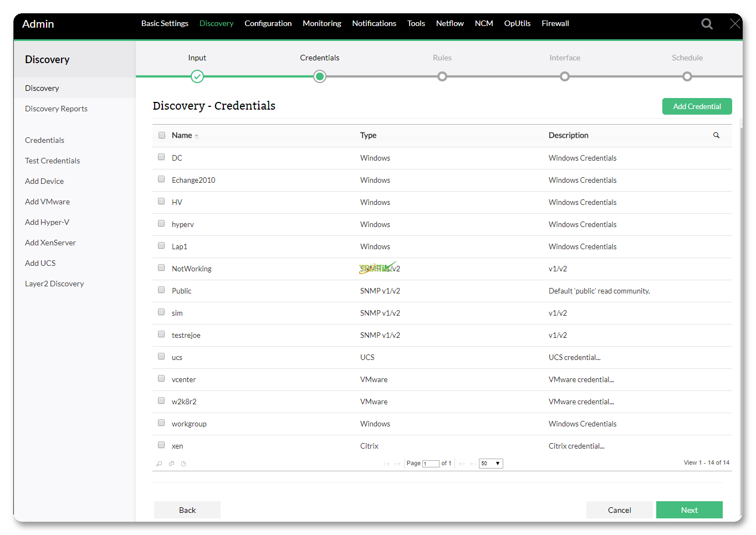Go Back to the previous step
This screenshot has width=756, height=535.
click(x=187, y=510)
